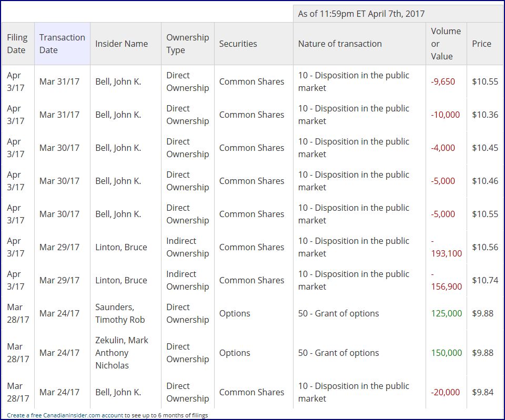Click the -9,650 volume value
505x420 pixels.
[x=443, y=81]
